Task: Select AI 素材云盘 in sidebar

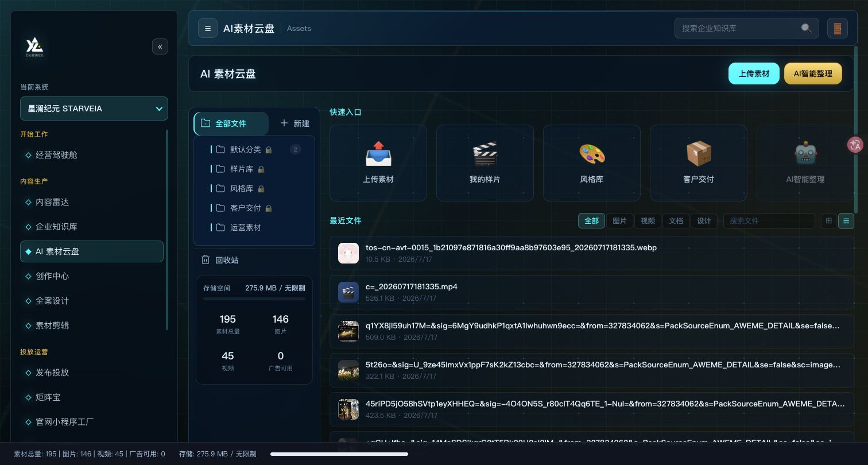Action: (92, 251)
